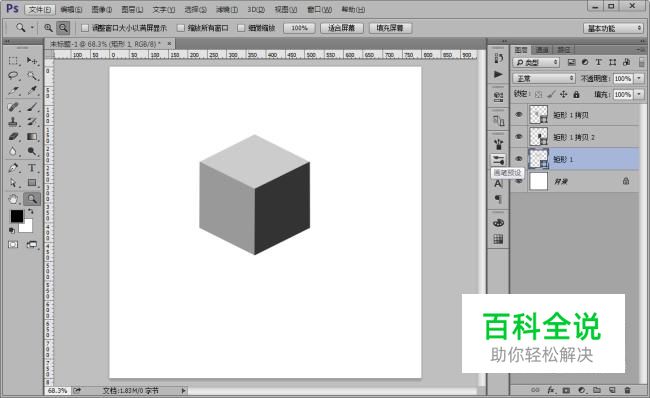The width and height of the screenshot is (650, 398).
Task: Choose Zoom Out mode in options bar
Action: point(63,28)
